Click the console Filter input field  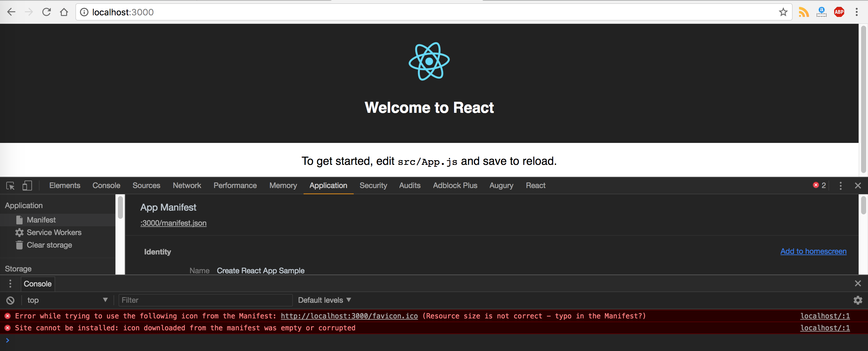click(205, 300)
